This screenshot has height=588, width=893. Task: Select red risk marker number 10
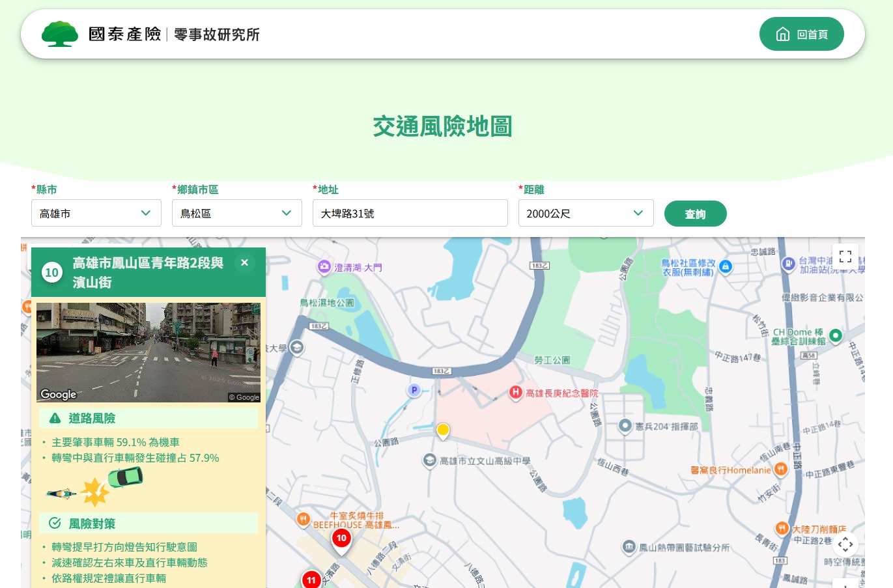point(341,539)
